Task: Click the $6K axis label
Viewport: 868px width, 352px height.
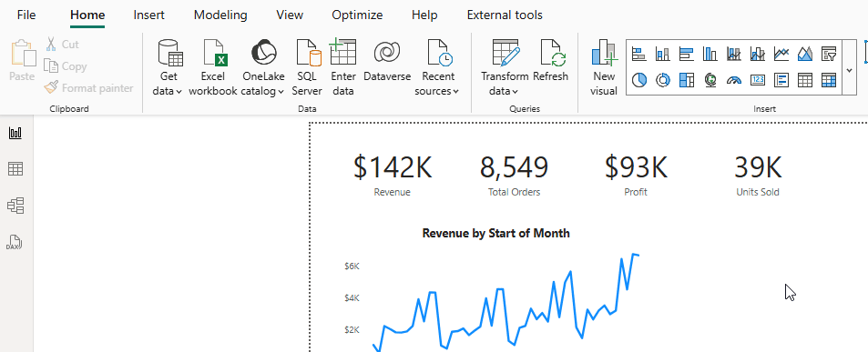Action: pos(352,267)
